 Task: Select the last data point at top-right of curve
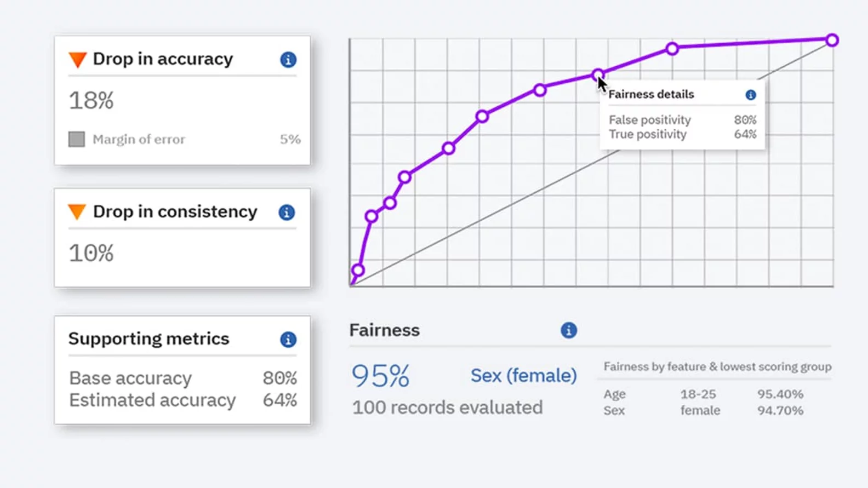click(832, 40)
